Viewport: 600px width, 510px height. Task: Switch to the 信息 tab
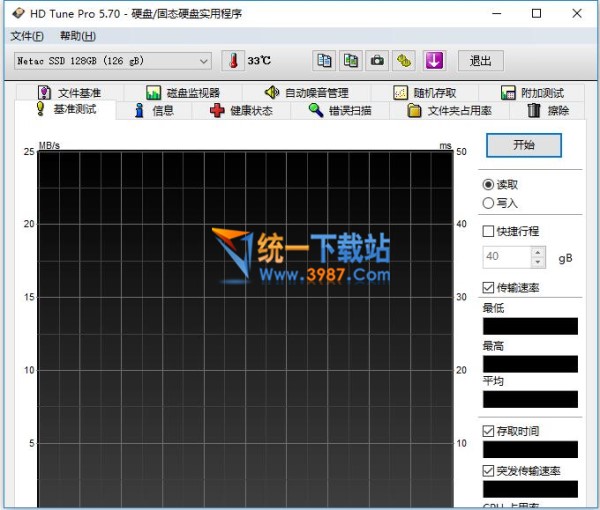point(154,111)
